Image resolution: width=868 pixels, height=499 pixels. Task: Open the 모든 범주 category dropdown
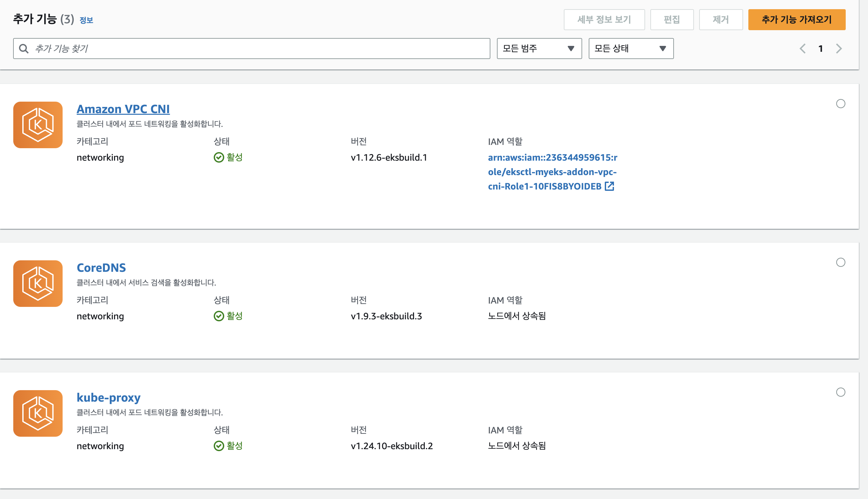[x=539, y=49]
